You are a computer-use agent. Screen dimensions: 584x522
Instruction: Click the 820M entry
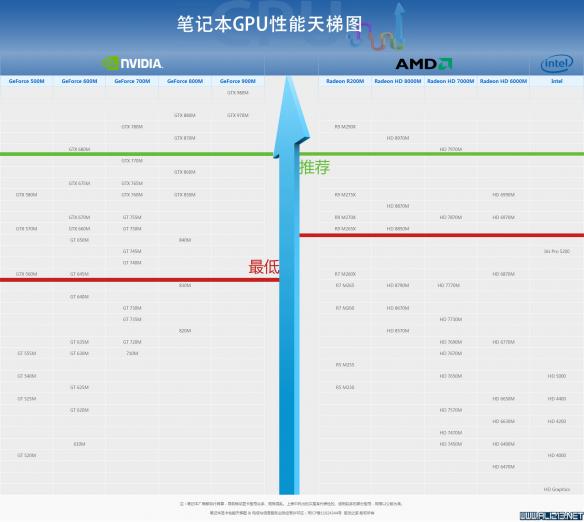tap(185, 331)
